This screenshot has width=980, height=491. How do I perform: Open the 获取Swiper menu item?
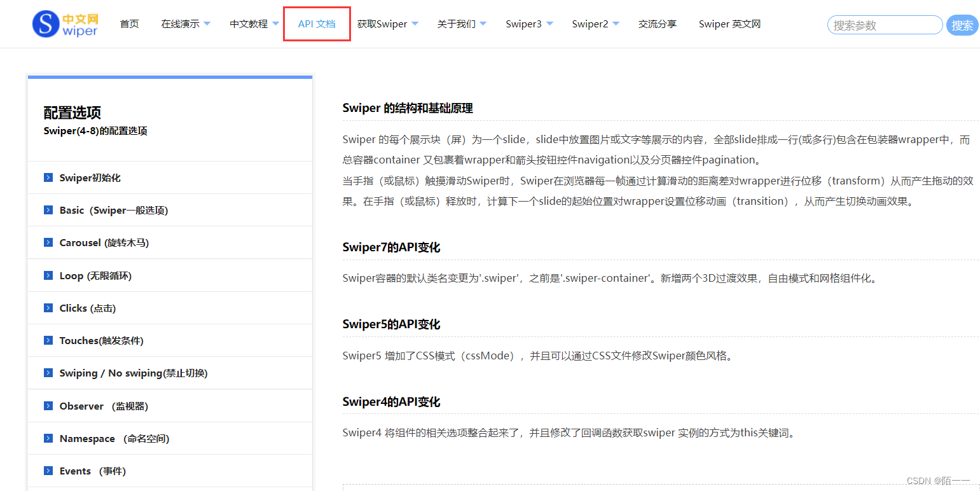point(382,24)
